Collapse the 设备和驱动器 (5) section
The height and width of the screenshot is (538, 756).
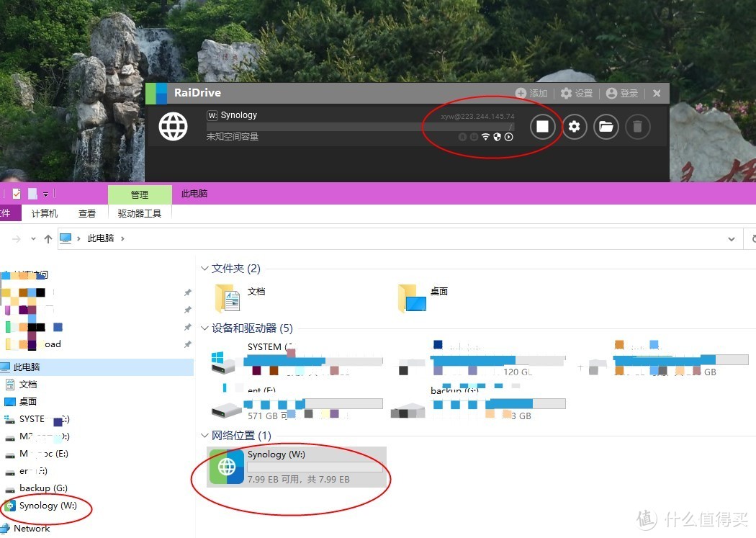[205, 328]
